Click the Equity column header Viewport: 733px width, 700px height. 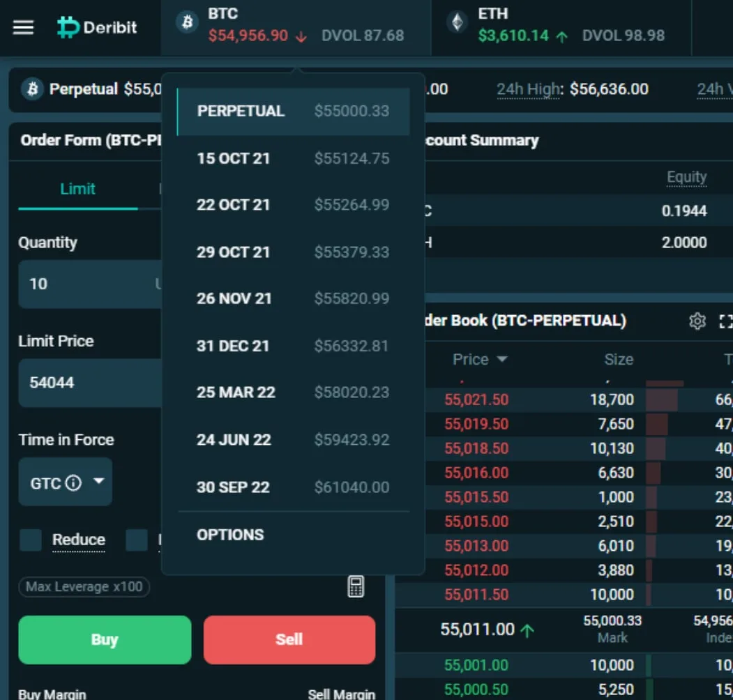click(x=686, y=177)
